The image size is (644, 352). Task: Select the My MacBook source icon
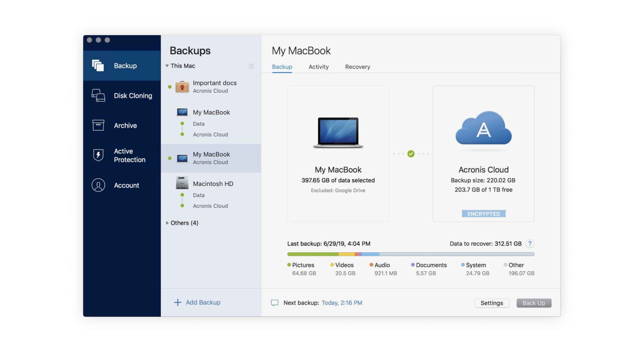click(337, 132)
